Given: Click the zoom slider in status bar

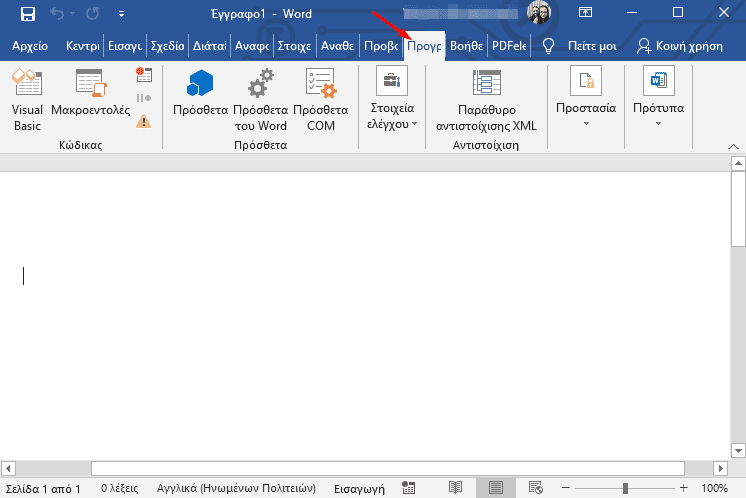Looking at the screenshot, I should pos(625,488).
